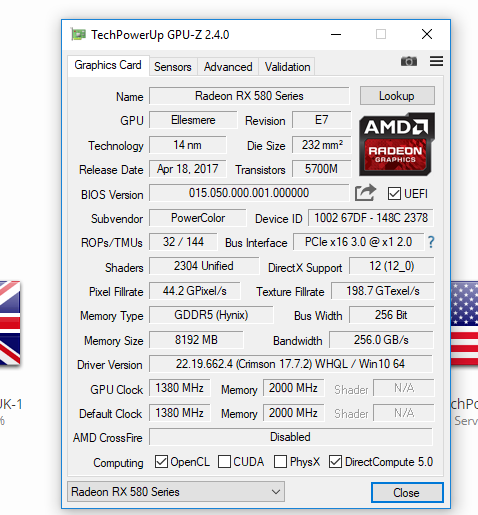Screen dimensions: 478x515
Task: Click the Subvendor value PowerColor
Action: (x=198, y=218)
